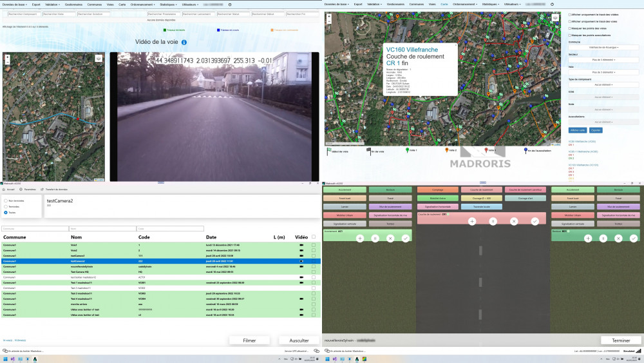Enable Masquer les points des voies checkbox
The width and height of the screenshot is (644, 363).
tap(569, 28)
